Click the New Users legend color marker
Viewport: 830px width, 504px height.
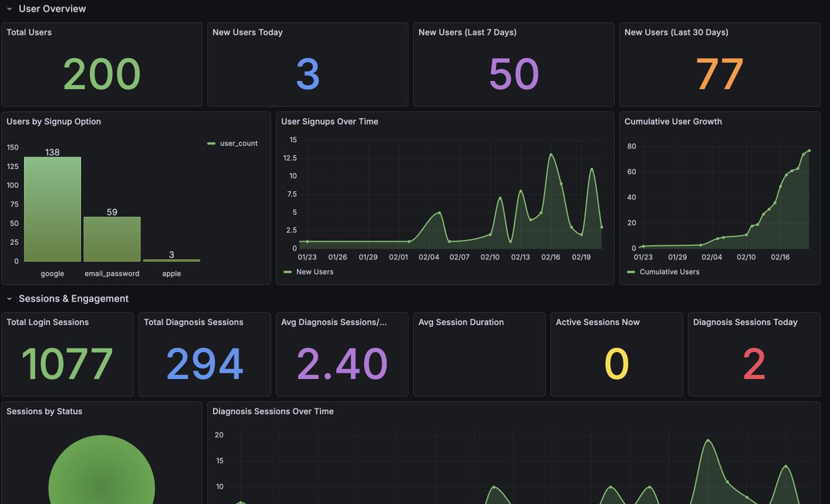point(288,272)
